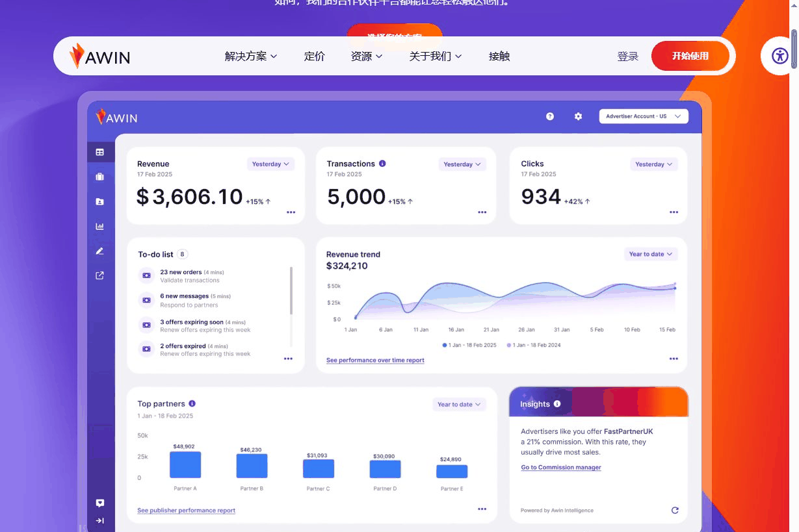Refresh the Insights card
This screenshot has width=799, height=532.
[675, 510]
